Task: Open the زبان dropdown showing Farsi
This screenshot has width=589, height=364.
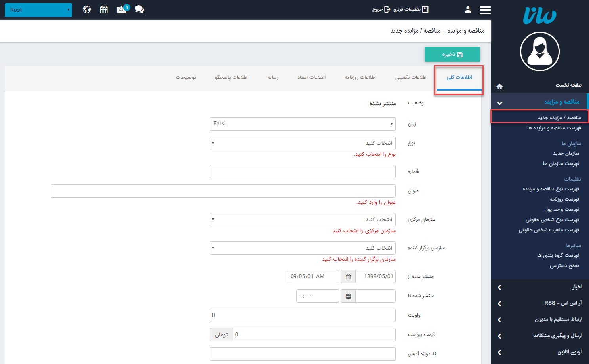Action: coord(302,124)
